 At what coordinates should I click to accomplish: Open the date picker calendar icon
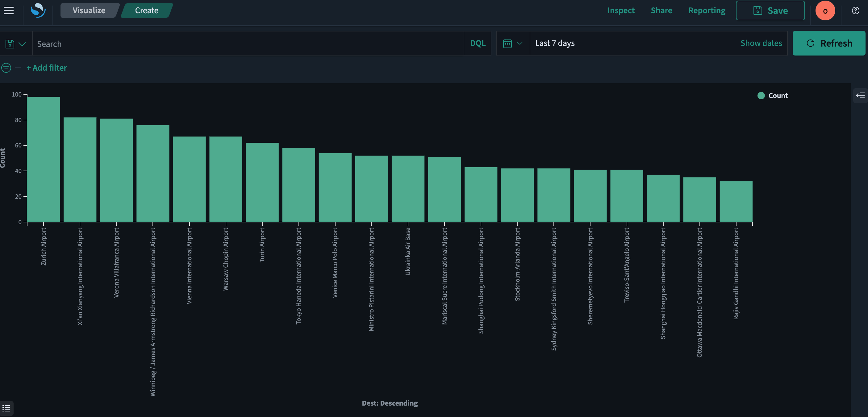point(507,43)
